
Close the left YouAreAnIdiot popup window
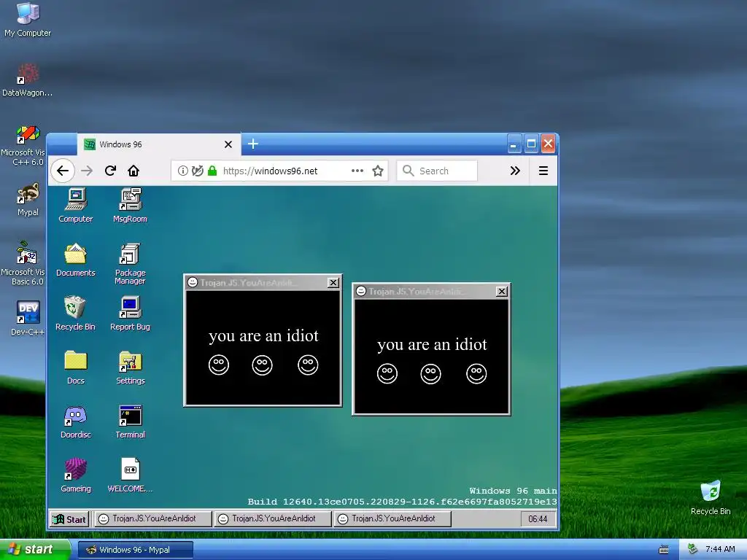(333, 282)
